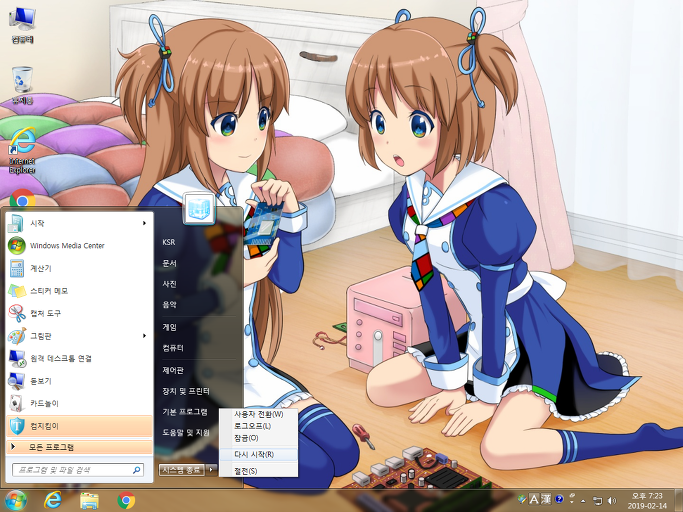Click the network status tray icon
Image resolution: width=683 pixels, height=512 pixels.
[598, 501]
